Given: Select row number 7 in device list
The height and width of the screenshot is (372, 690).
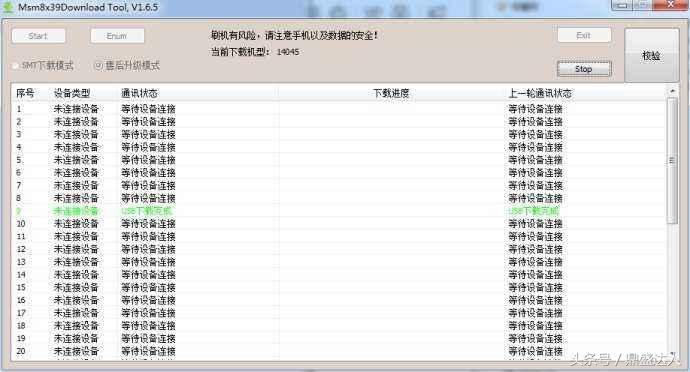Looking at the screenshot, I should tap(338, 185).
